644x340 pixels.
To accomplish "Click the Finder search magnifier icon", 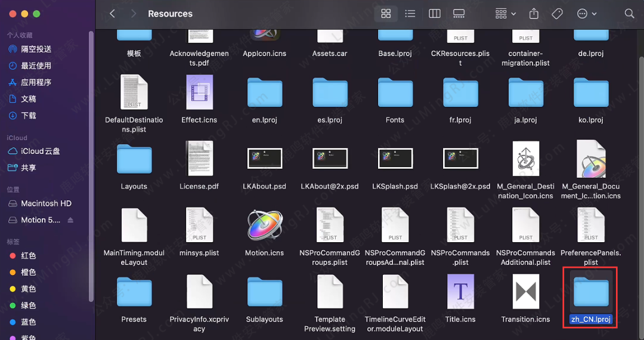I will [629, 14].
